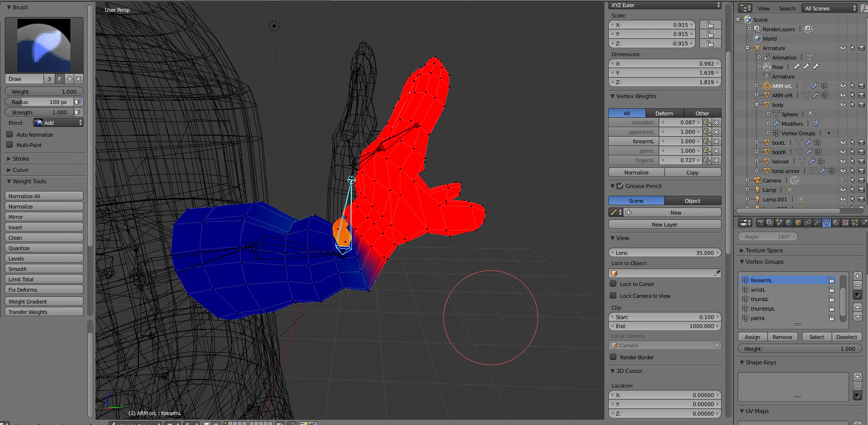
Task: Open the Render camera properties tab
Action: coord(761,223)
